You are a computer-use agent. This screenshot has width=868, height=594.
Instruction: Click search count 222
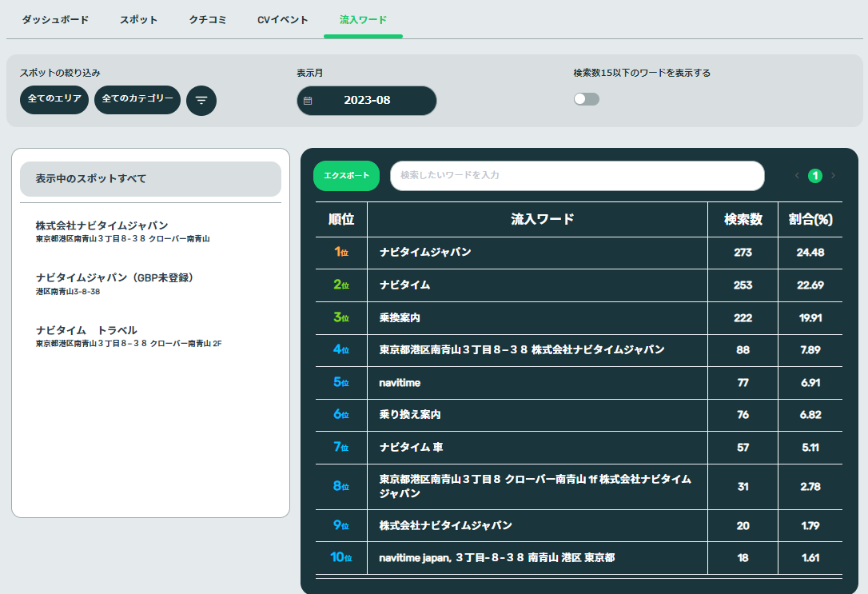(743, 317)
